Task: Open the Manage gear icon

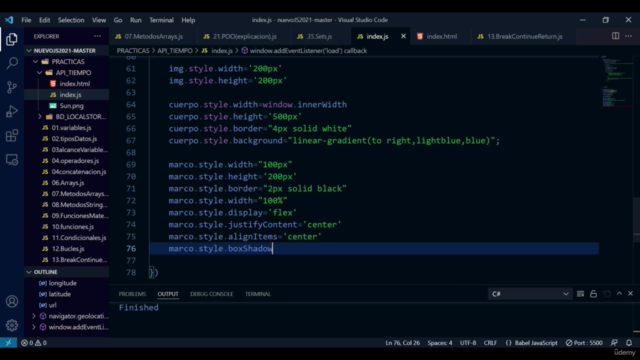Action: [12, 325]
